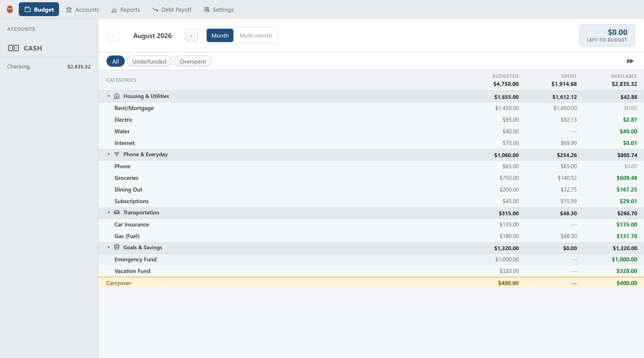Collapse the Transportation group
This screenshot has width=644, height=358.
point(109,212)
